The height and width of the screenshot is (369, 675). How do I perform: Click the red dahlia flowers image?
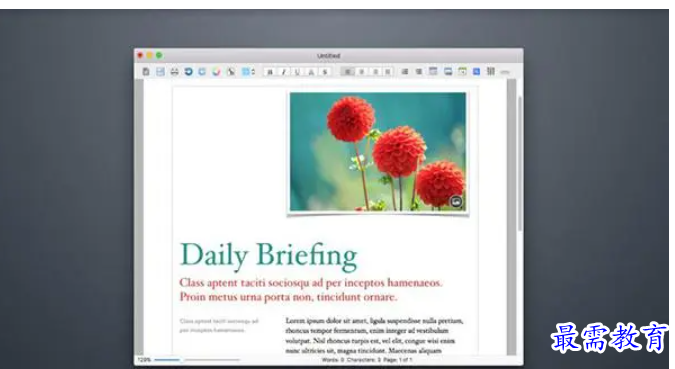click(378, 152)
